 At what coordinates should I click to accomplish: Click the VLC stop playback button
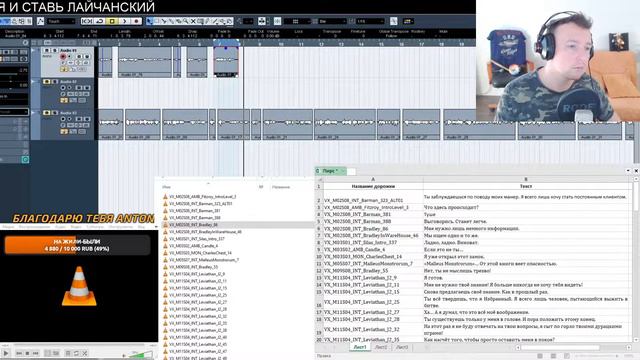pyautogui.click(x=27, y=353)
